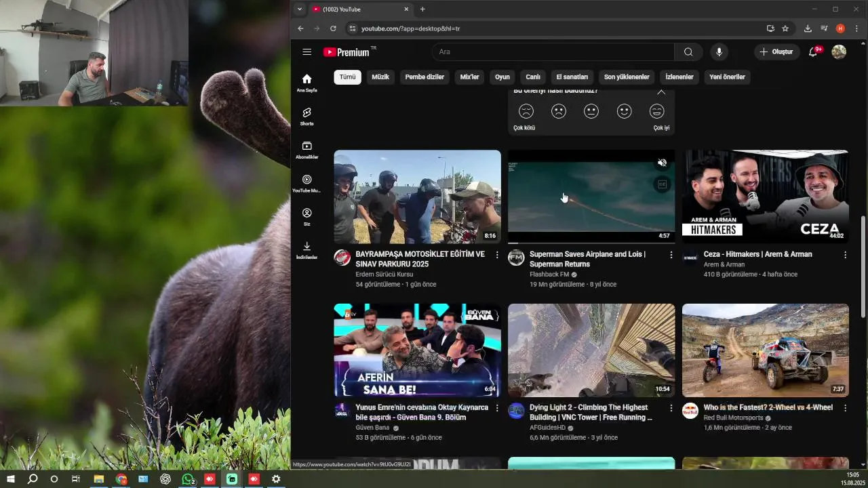The width and height of the screenshot is (868, 488).
Task: Select the Tümü filter chip
Action: 347,77
